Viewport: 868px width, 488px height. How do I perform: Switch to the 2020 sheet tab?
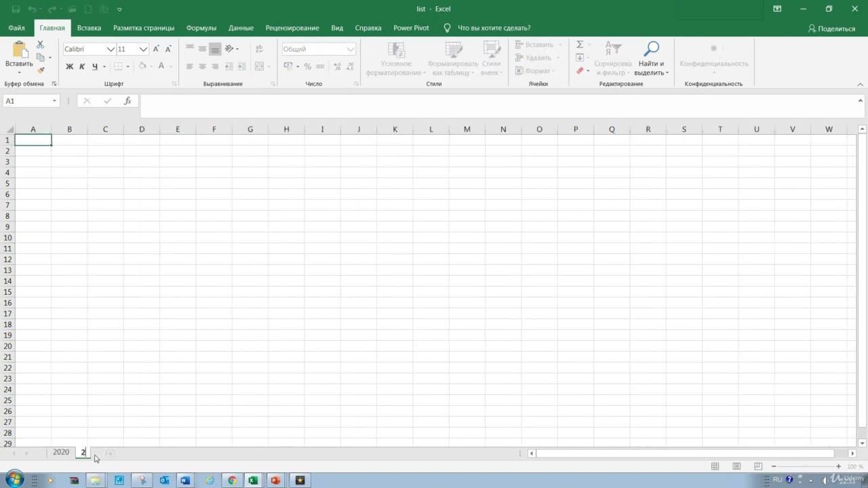[x=61, y=452]
